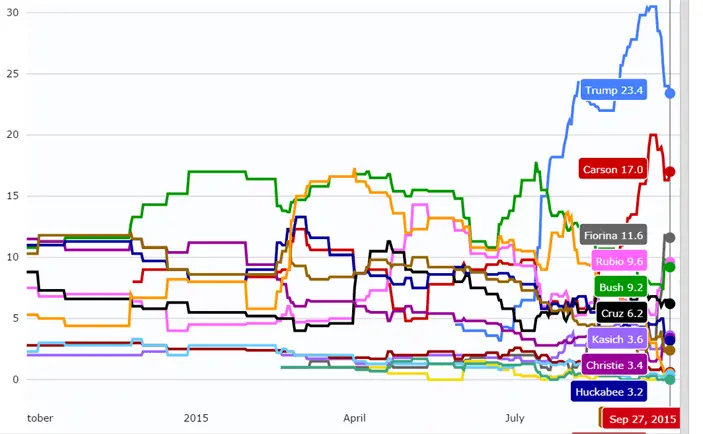Click the red Carson data point marker
This screenshot has width=703, height=434.
[670, 172]
